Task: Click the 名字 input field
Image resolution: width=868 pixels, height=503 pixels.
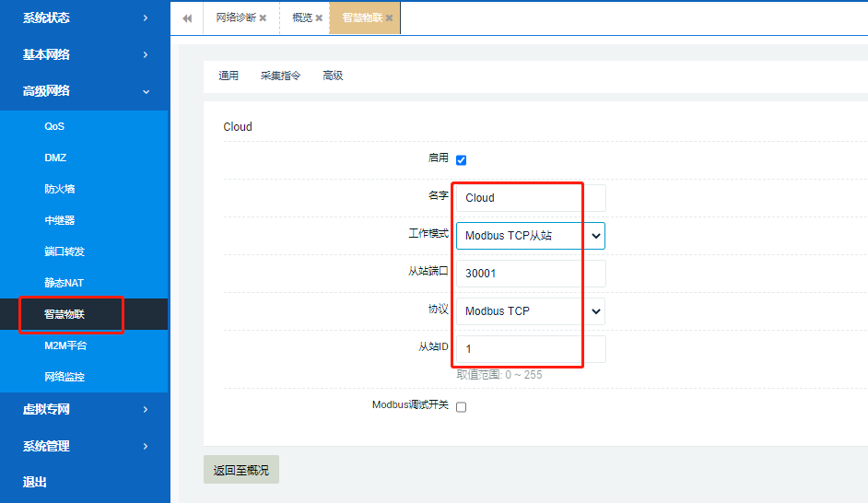Action: (x=531, y=198)
